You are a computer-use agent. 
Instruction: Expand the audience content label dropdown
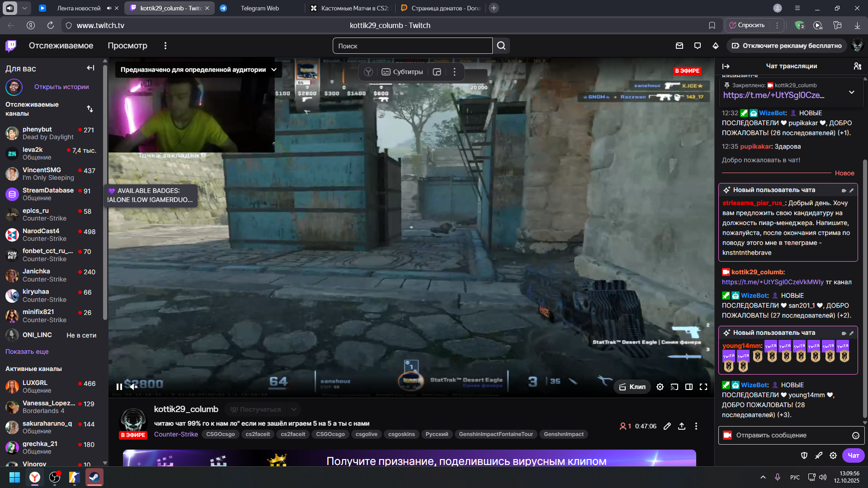274,70
